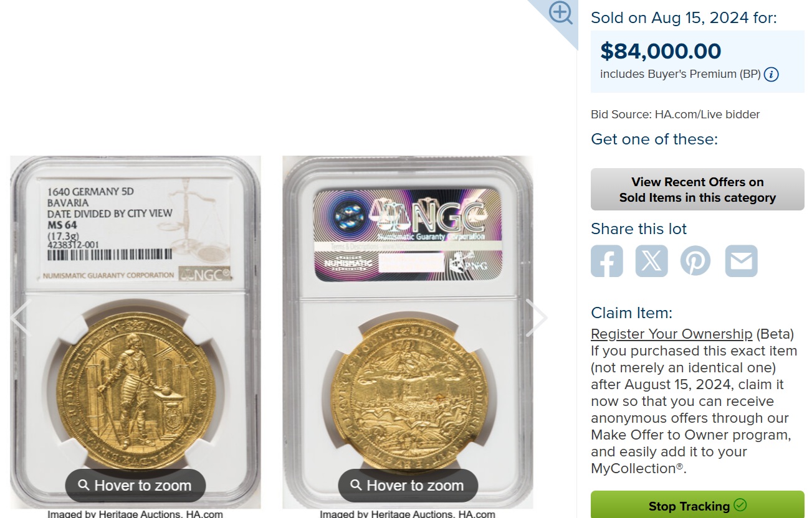Select the coin reverse slab image
Viewport: 812px width, 518px height.
[x=408, y=332]
